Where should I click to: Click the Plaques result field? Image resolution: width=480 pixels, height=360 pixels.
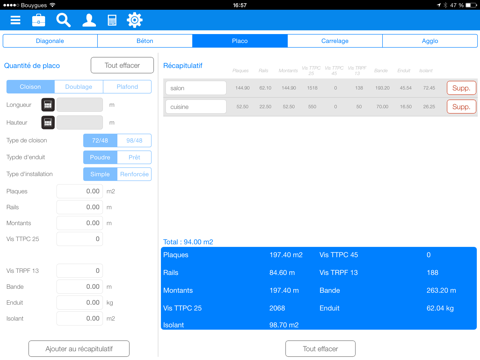(80, 191)
